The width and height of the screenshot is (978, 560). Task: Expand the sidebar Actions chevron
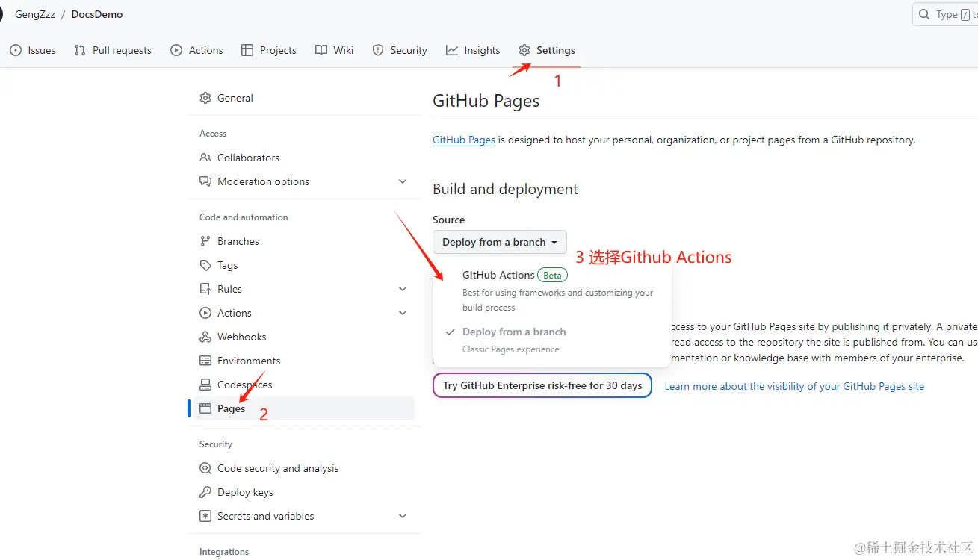(x=403, y=313)
